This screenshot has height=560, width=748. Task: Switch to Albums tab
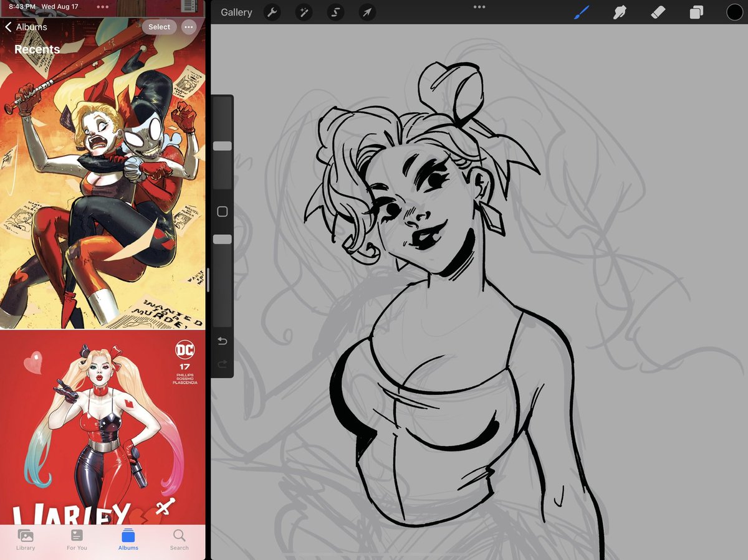(x=128, y=539)
